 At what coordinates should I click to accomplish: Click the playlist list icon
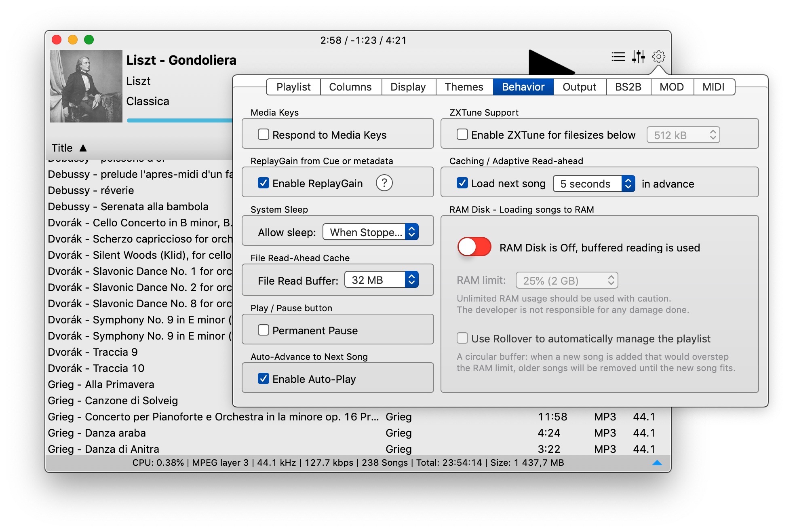(x=618, y=57)
